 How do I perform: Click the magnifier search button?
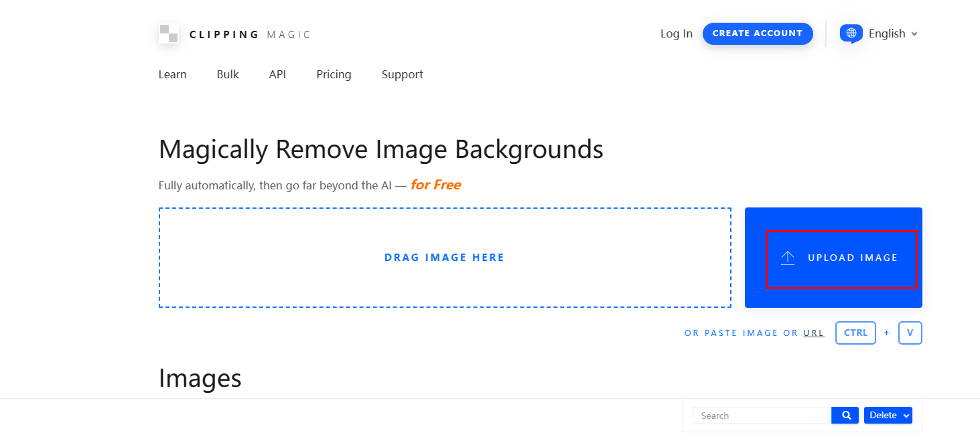pos(845,416)
